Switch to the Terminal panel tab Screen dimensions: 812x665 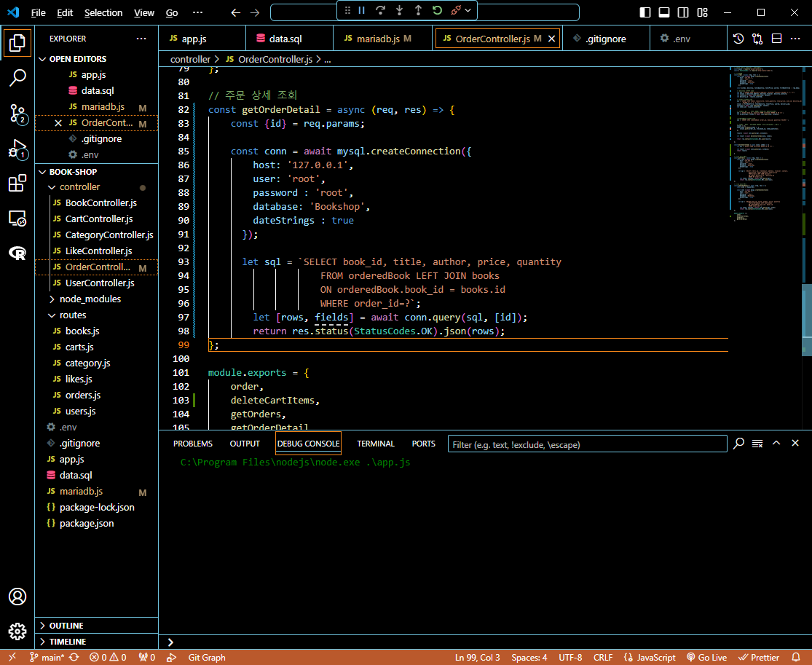coord(376,444)
